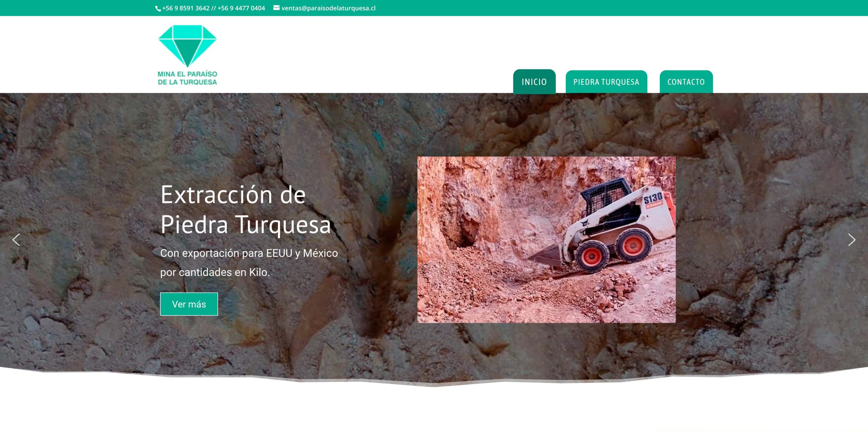
Task: Click the phone handset icon in top bar
Action: click(x=158, y=8)
